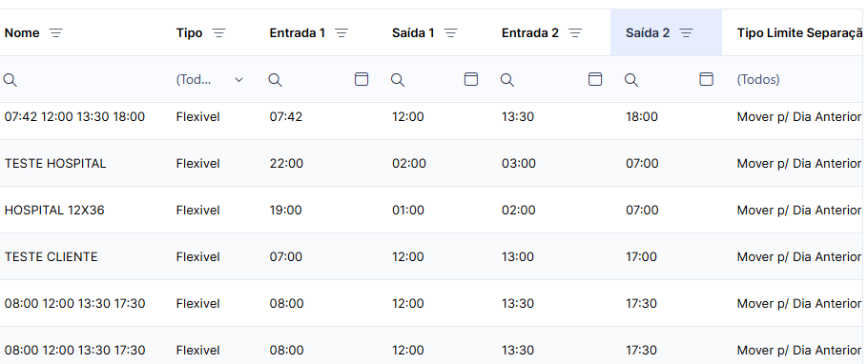Viewport: 868px width, 364px height.
Task: Select the TESTE HOSPITAL row
Action: click(431, 163)
